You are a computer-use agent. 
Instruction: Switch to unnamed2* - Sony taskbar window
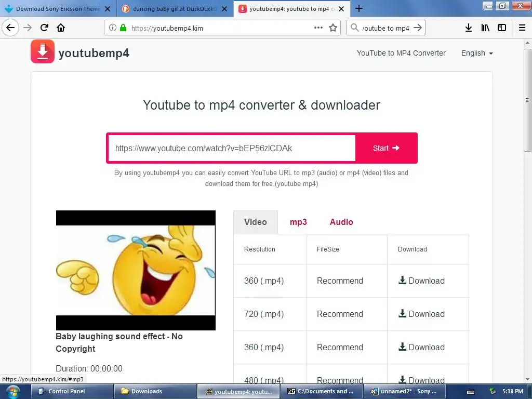(x=404, y=391)
